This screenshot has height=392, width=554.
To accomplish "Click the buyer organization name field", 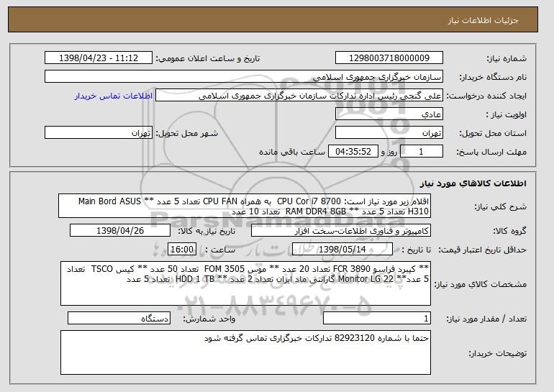I will pos(244,77).
